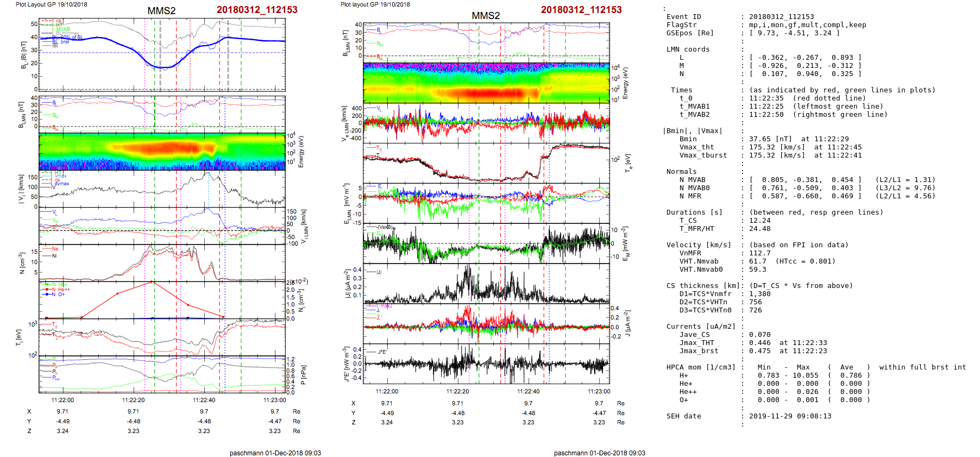Click the t_MVAB2 time 11:22:50 line
980x457 pixels.
(783, 115)
